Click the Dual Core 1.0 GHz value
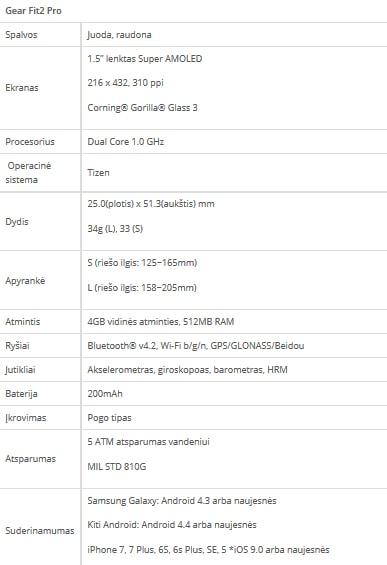Screen dimensions: 387x565 point(125,142)
